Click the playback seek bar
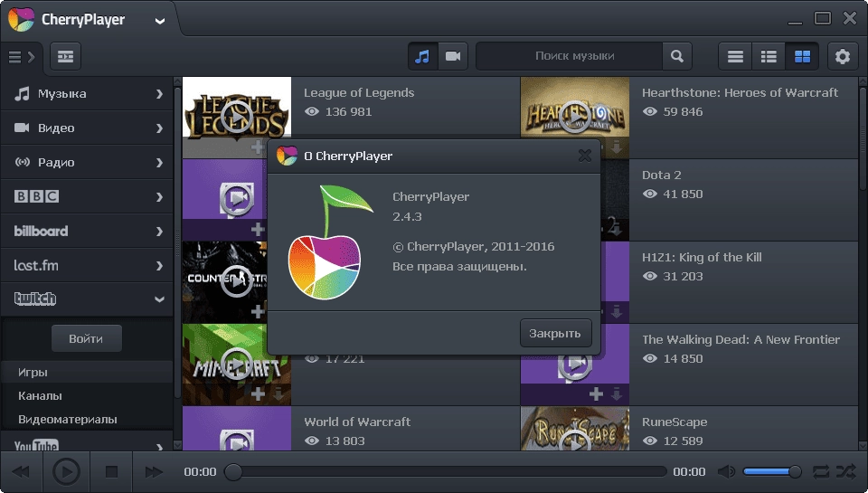This screenshot has width=868, height=493. pyautogui.click(x=446, y=472)
